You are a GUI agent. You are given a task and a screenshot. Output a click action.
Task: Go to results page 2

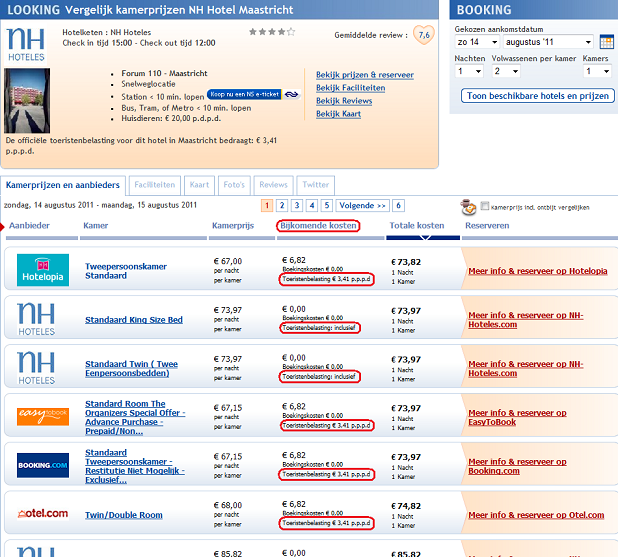tap(282, 205)
